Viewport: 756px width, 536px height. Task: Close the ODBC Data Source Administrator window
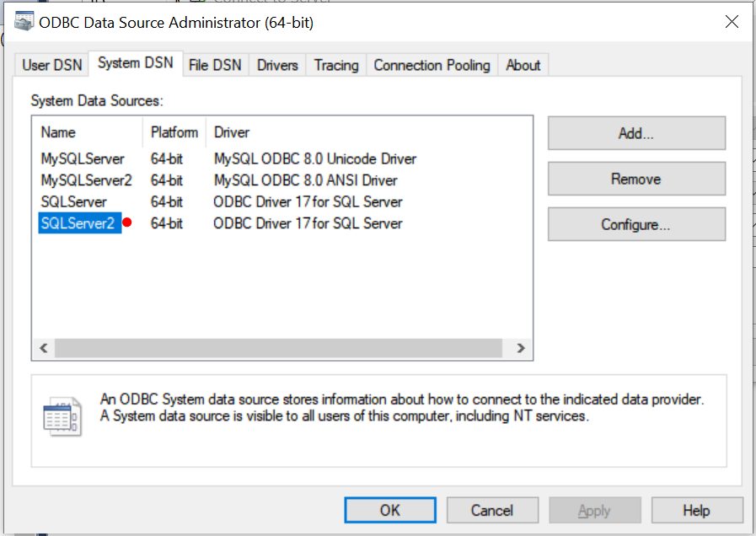click(732, 22)
